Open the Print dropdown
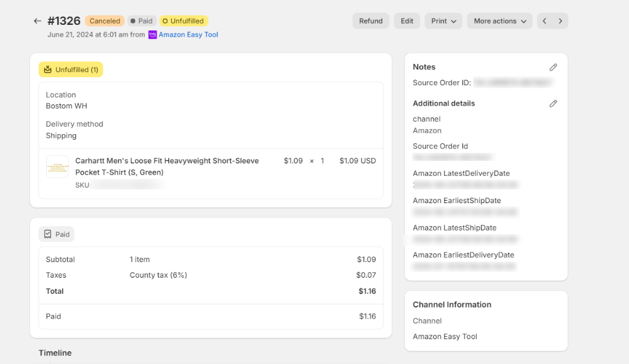 443,20
